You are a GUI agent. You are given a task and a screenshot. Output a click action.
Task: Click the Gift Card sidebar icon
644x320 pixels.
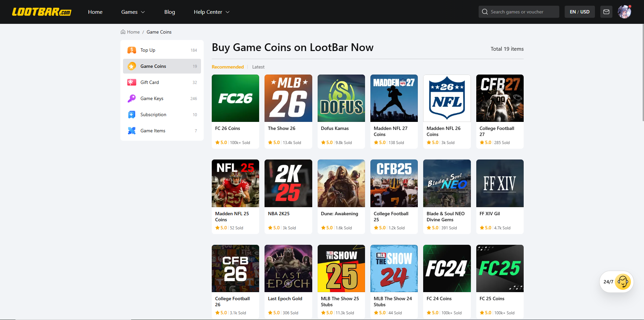pyautogui.click(x=132, y=82)
